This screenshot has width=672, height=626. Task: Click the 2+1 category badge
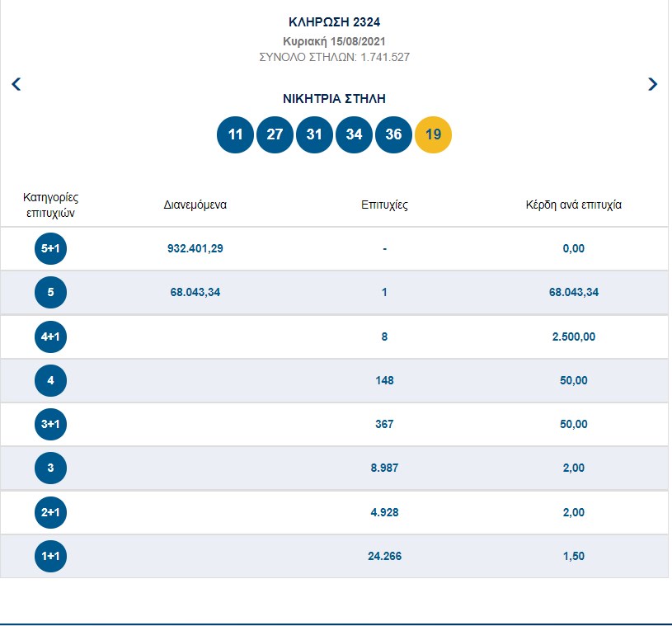click(50, 512)
